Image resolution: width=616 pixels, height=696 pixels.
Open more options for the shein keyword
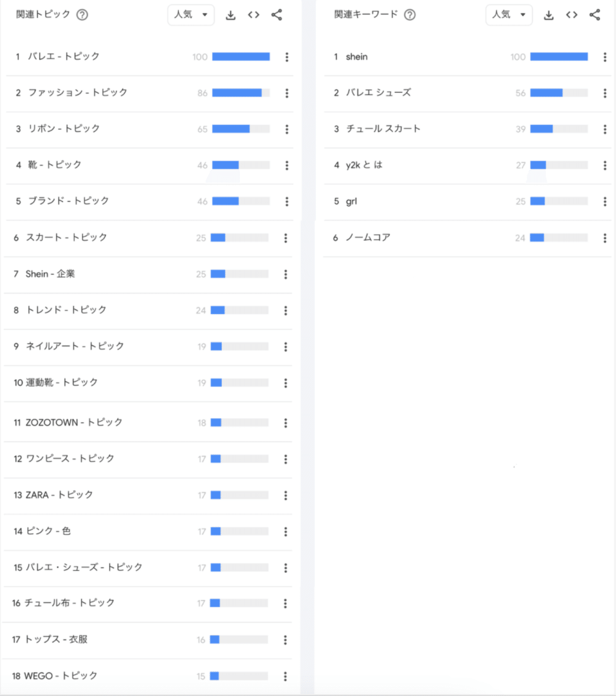click(605, 57)
